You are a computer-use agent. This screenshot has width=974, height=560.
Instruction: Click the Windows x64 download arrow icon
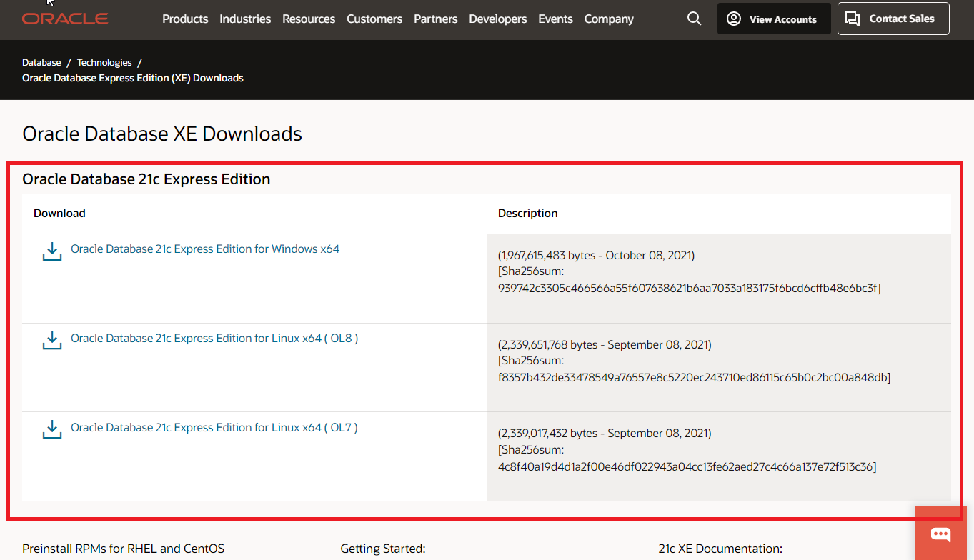[52, 251]
